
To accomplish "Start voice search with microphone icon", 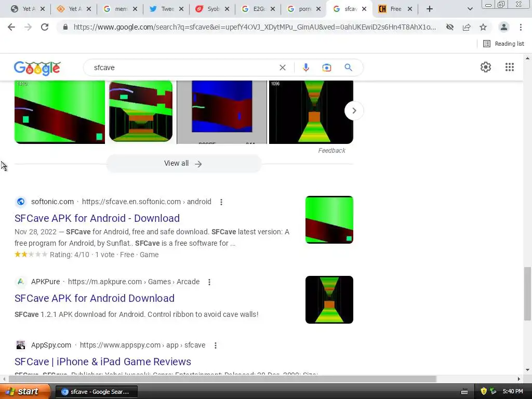I will coord(305,68).
